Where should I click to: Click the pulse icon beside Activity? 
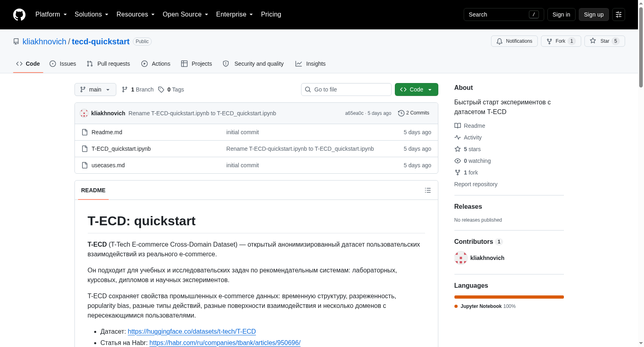458,137
